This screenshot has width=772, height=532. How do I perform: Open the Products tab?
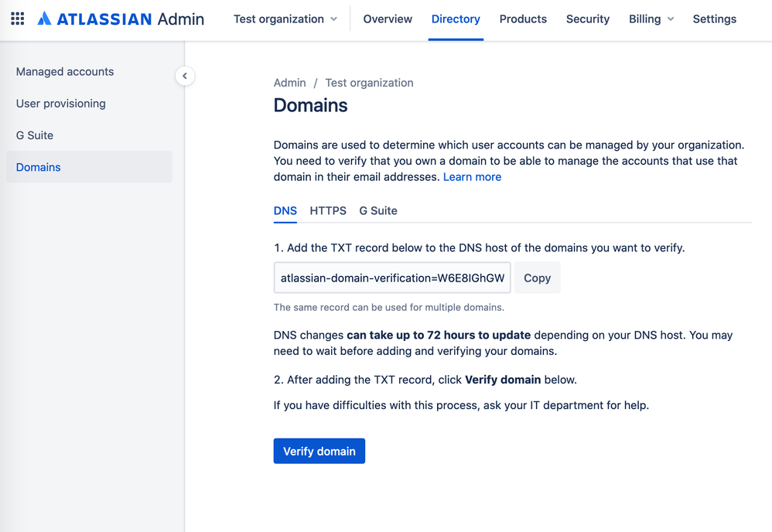[x=523, y=19]
